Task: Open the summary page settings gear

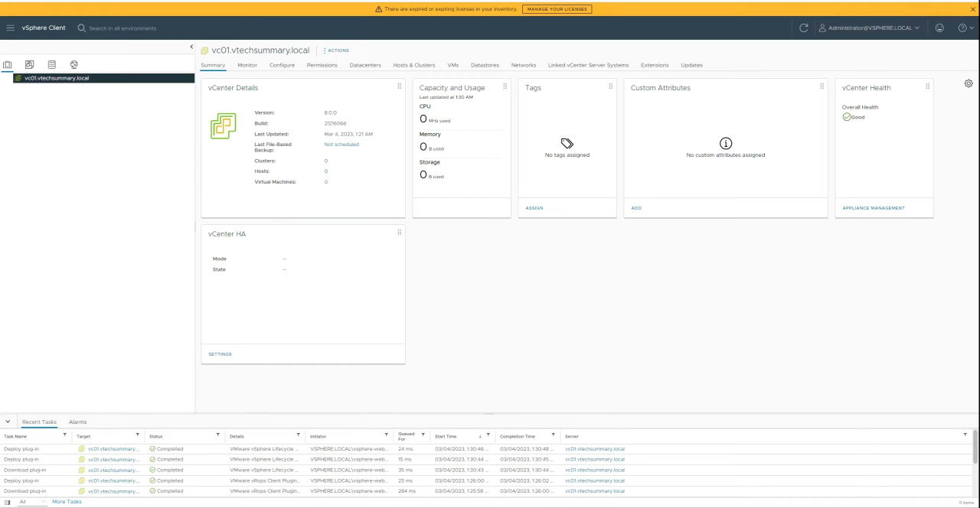Action: (x=969, y=83)
